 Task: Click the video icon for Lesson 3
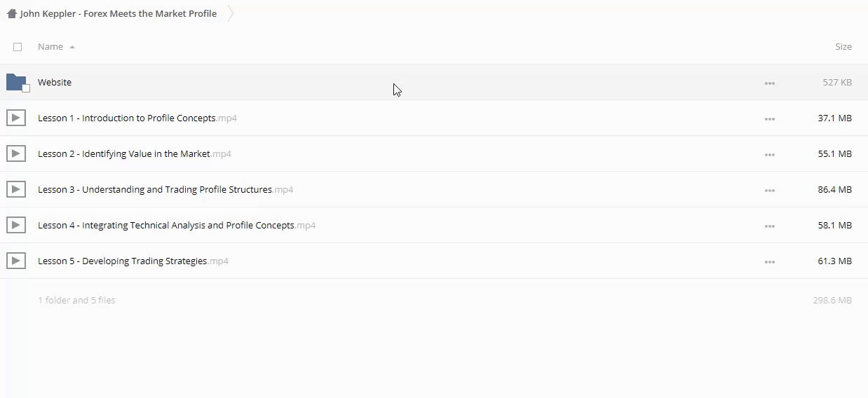[x=16, y=189]
